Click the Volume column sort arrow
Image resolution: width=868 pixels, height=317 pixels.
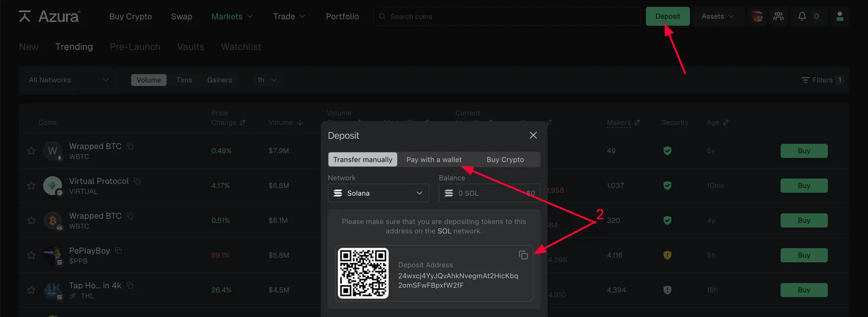pos(300,122)
